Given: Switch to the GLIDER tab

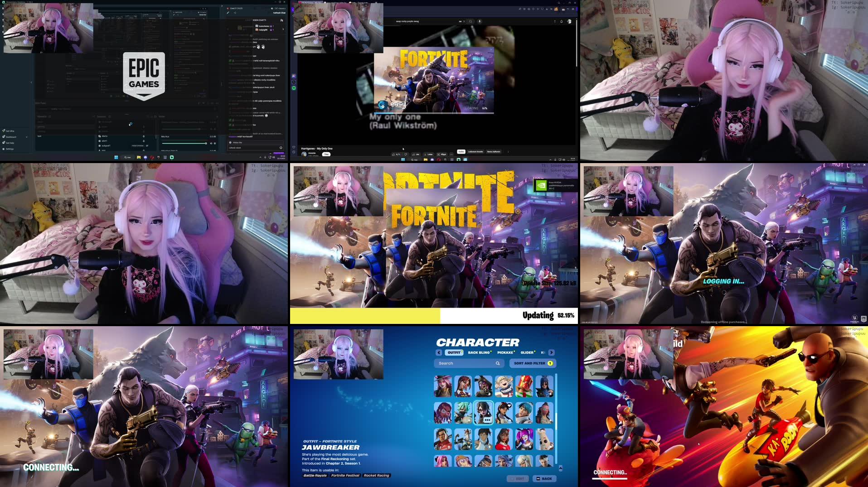Looking at the screenshot, I should point(527,352).
